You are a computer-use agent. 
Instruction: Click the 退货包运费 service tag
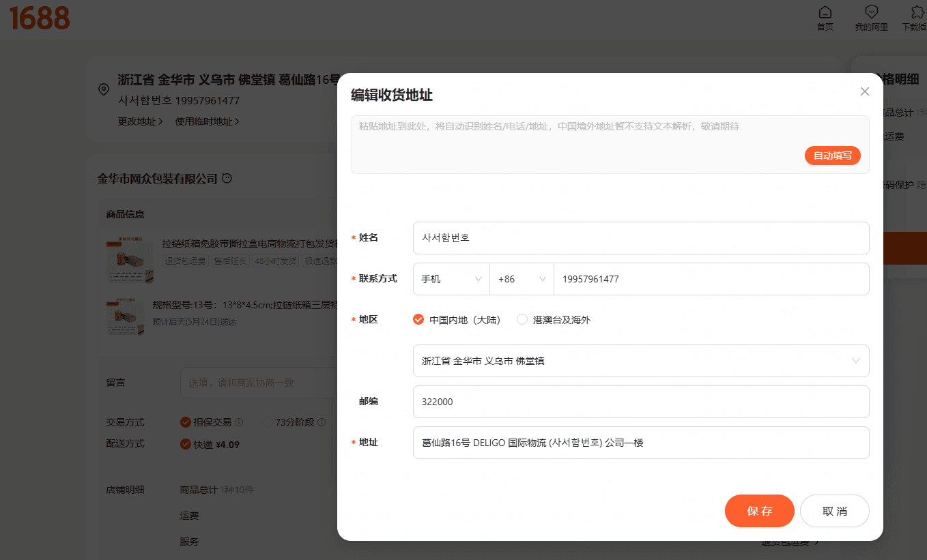(x=185, y=261)
